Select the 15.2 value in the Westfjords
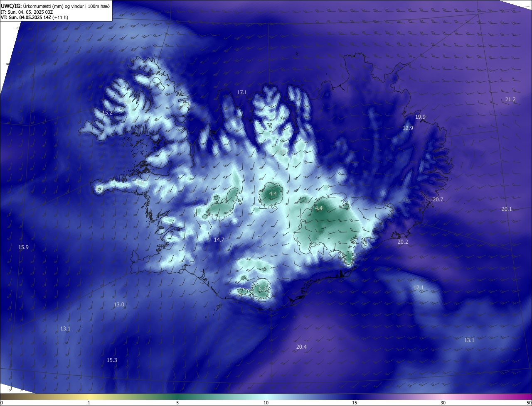 107,113
